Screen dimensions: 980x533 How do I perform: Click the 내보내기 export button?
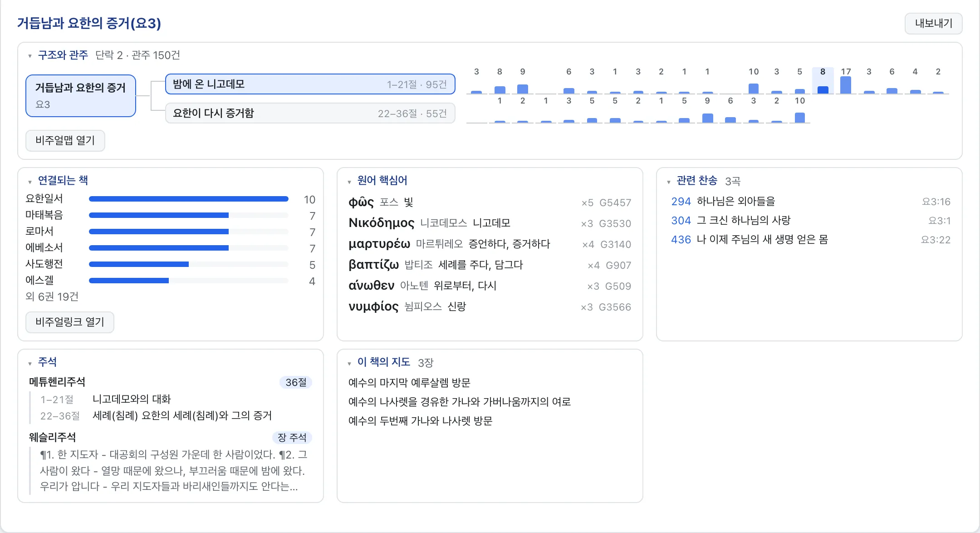click(x=933, y=23)
